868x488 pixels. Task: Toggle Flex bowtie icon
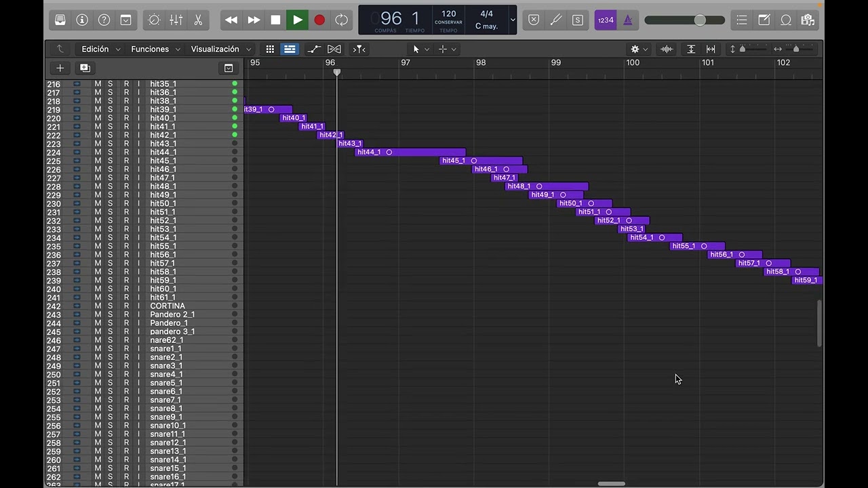(334, 49)
